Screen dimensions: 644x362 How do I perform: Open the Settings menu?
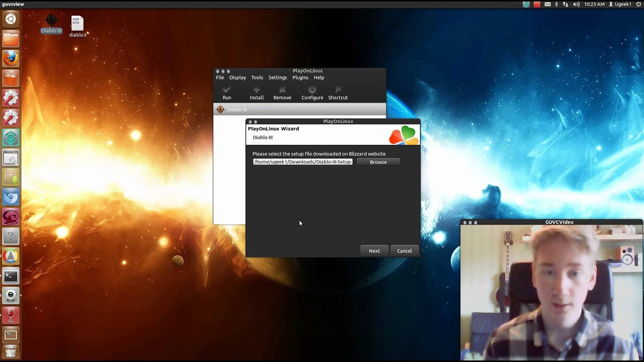[277, 77]
